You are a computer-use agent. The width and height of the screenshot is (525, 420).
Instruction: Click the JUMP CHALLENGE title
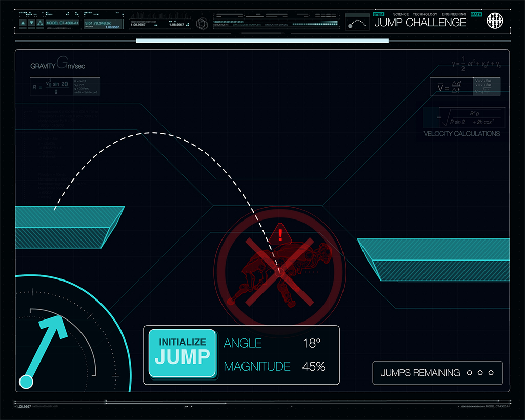tap(420, 23)
